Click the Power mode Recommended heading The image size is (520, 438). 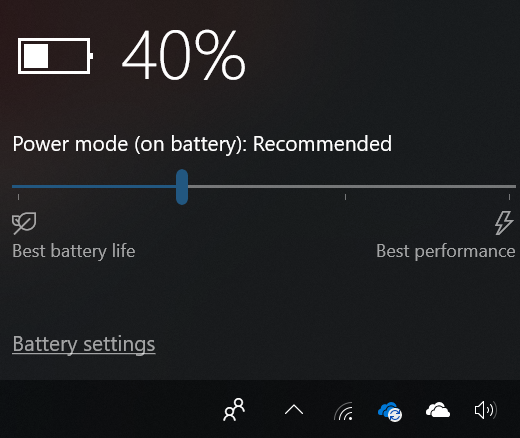tap(202, 144)
